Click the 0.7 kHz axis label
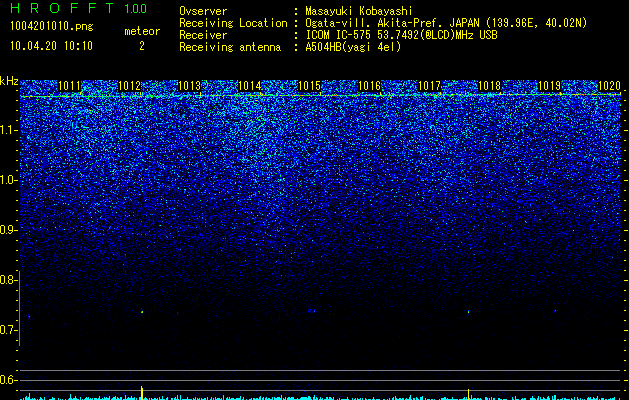This screenshot has width=629, height=400. coord(9,330)
